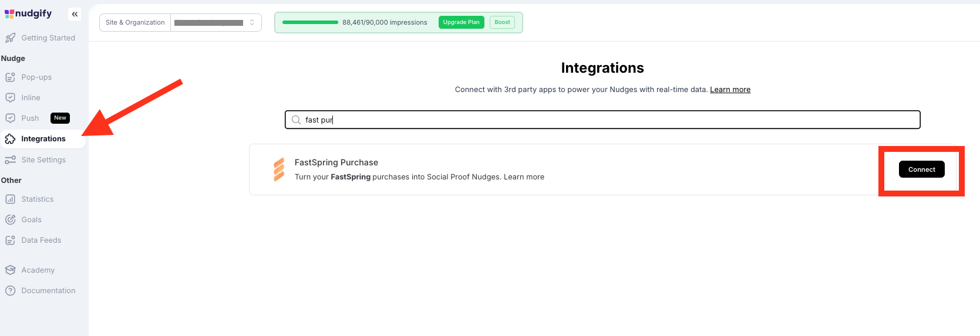Click the Inline sidebar icon
Viewport: 980px width, 336px height.
pos(10,98)
